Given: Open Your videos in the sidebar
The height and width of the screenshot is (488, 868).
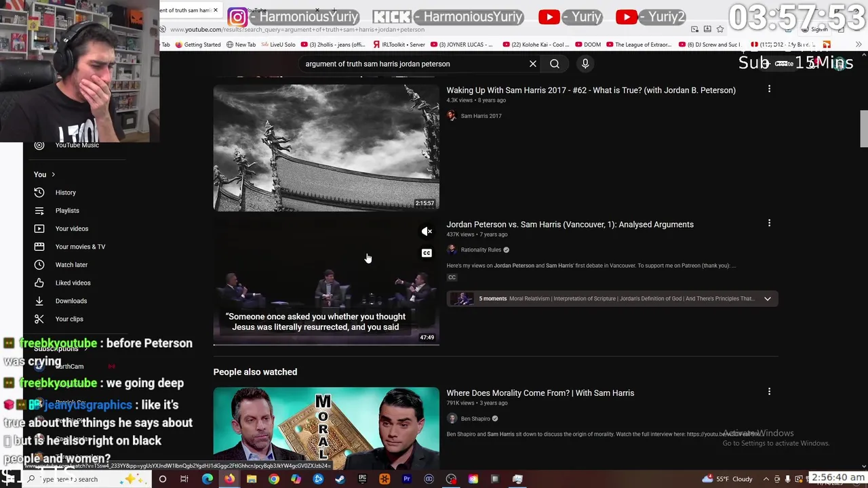Looking at the screenshot, I should click(71, 228).
